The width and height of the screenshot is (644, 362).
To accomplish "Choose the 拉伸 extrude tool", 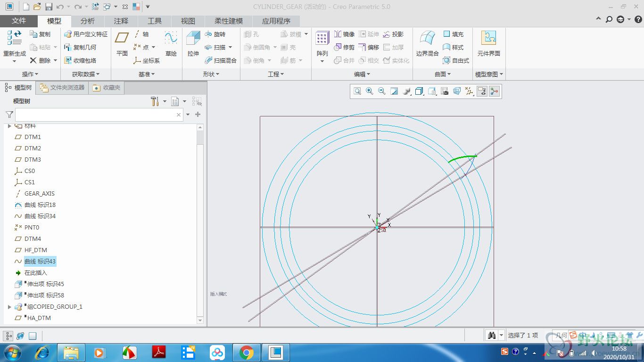I will (193, 44).
